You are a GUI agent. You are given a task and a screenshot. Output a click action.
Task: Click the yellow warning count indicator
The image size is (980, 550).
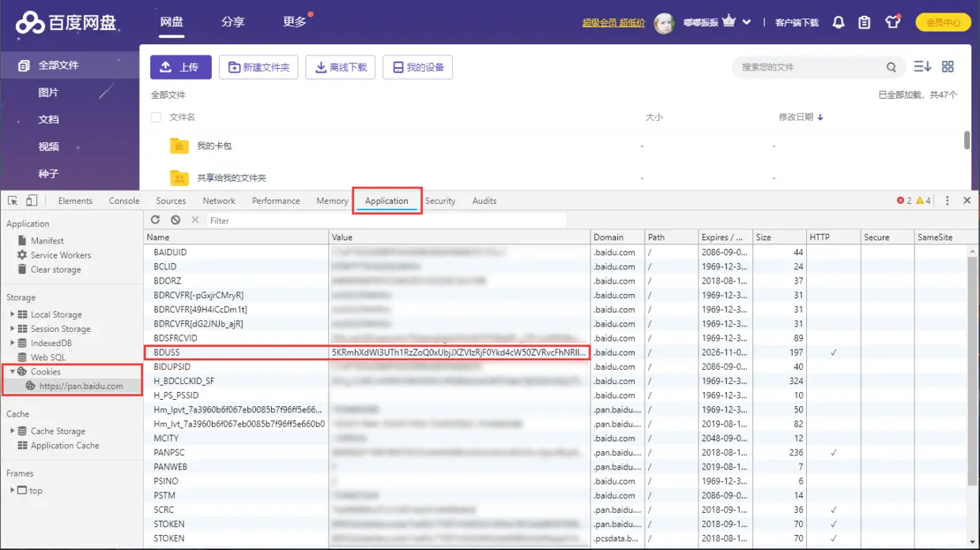pos(923,201)
